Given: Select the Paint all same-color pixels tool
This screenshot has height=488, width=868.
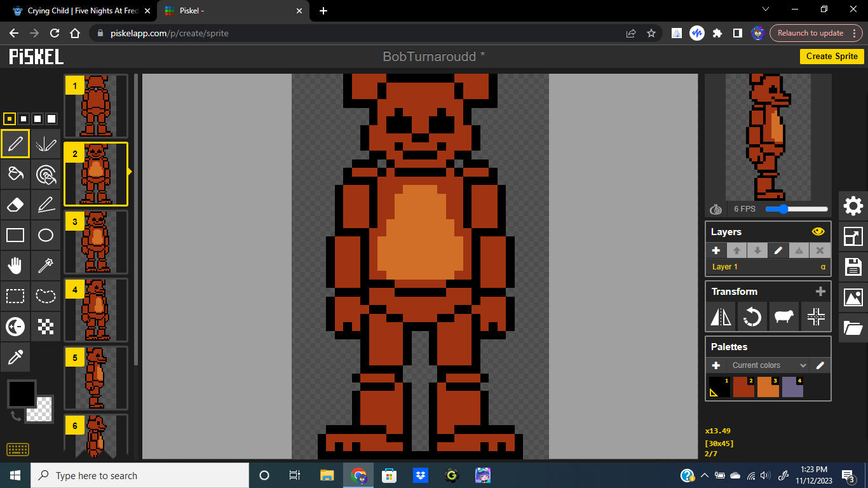Looking at the screenshot, I should [x=46, y=174].
